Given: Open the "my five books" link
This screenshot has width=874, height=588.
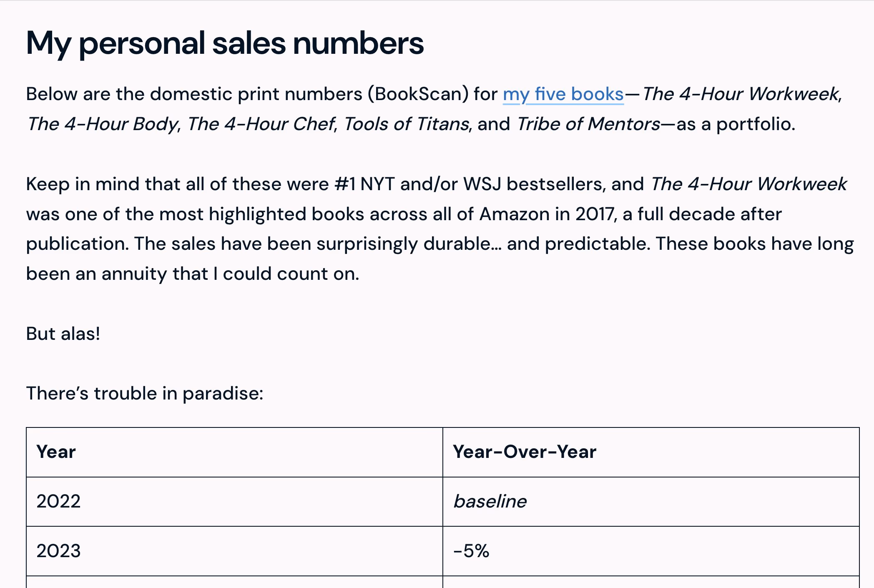Looking at the screenshot, I should [x=563, y=94].
